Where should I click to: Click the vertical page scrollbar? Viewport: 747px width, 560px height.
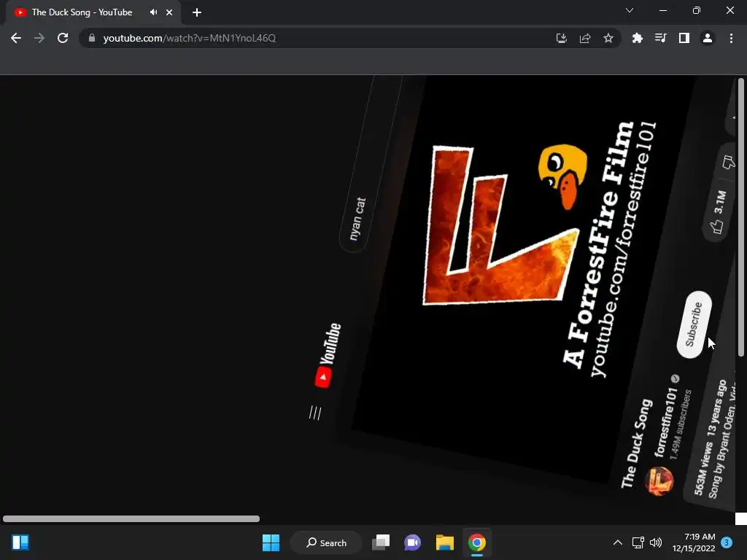pos(741,217)
